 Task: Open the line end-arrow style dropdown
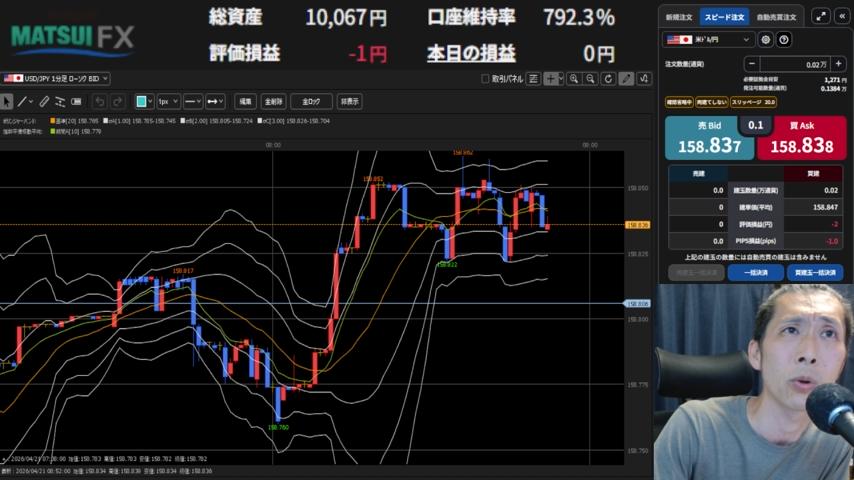(x=216, y=101)
